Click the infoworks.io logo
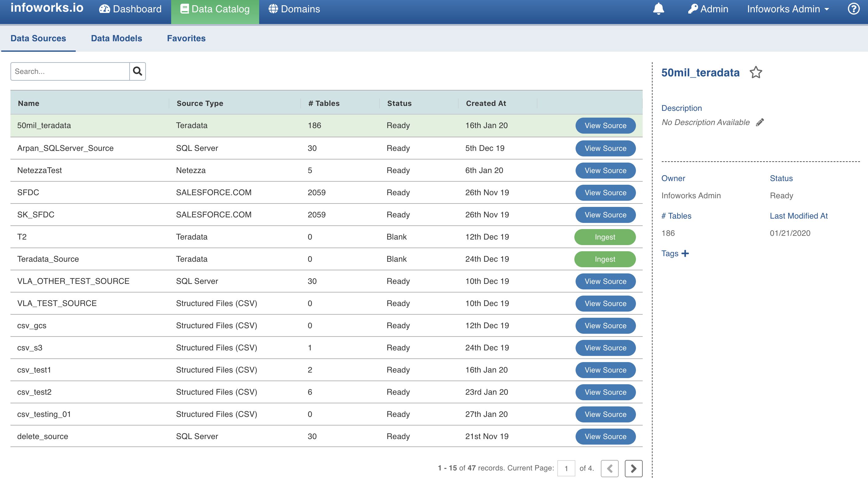This screenshot has height=484, width=868. click(47, 8)
